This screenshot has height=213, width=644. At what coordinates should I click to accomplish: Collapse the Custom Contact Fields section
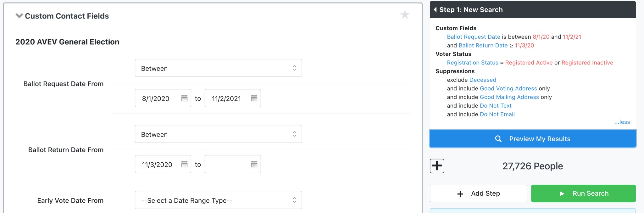coord(19,16)
